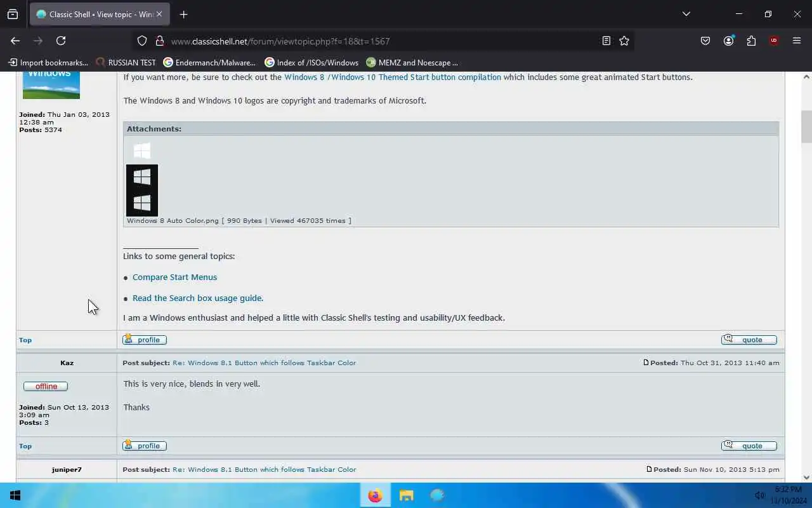Click page vertical scrollbar thumb
The width and height of the screenshot is (812, 508).
[806, 127]
